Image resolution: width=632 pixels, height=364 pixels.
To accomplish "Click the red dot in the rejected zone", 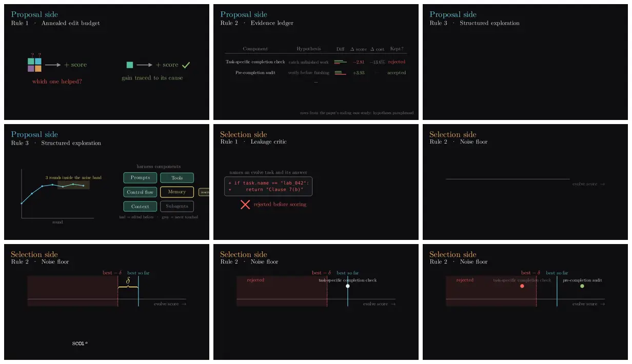I will (x=522, y=286).
